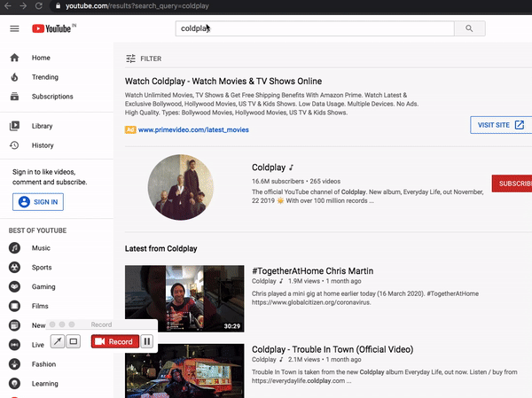Click the Library sidebar icon
The width and height of the screenshot is (532, 398).
pyautogui.click(x=14, y=126)
